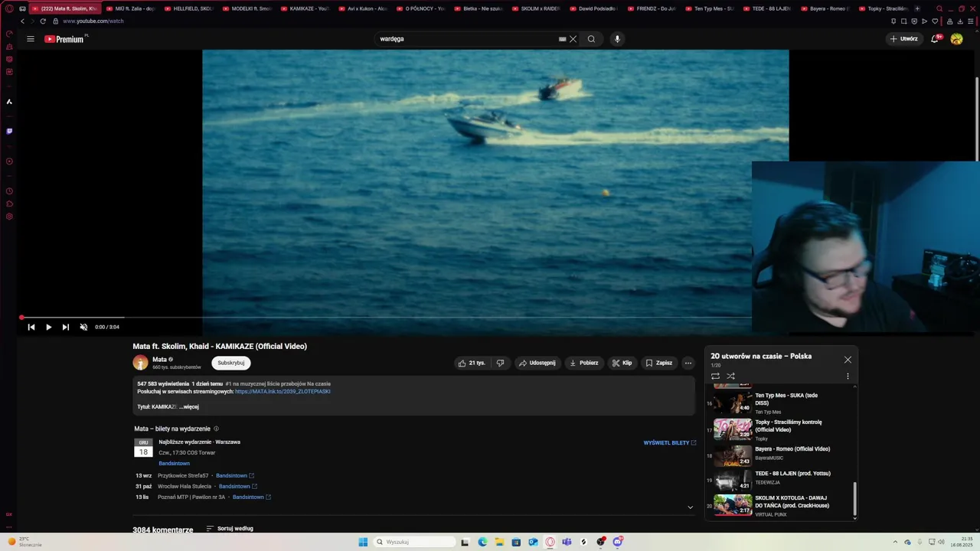Open playlist three-dot options menu
980x551 pixels.
coord(848,376)
